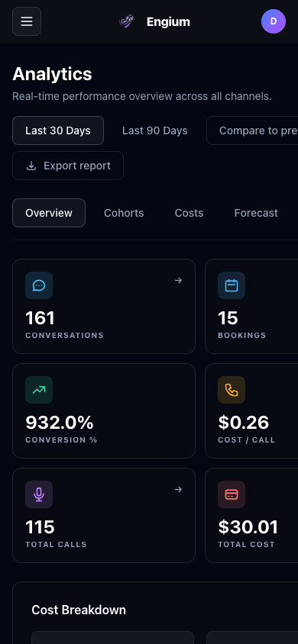
Task: Click the Engium brand name
Action: pyautogui.click(x=169, y=22)
